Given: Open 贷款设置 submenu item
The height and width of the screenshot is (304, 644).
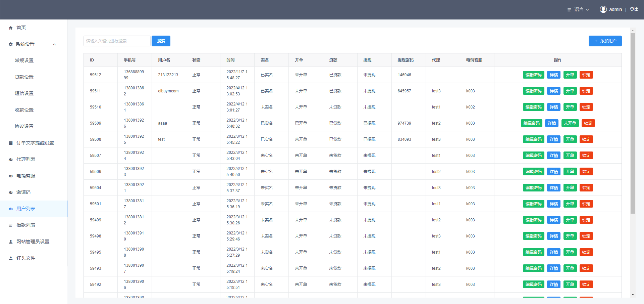Looking at the screenshot, I should point(24,77).
